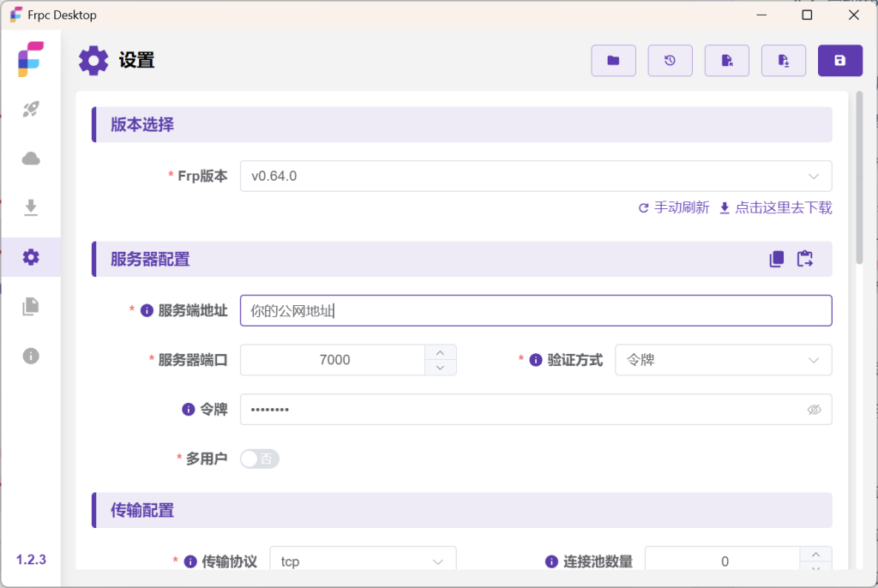The height and width of the screenshot is (588, 878).
Task: Click the reset history icon button
Action: point(670,60)
